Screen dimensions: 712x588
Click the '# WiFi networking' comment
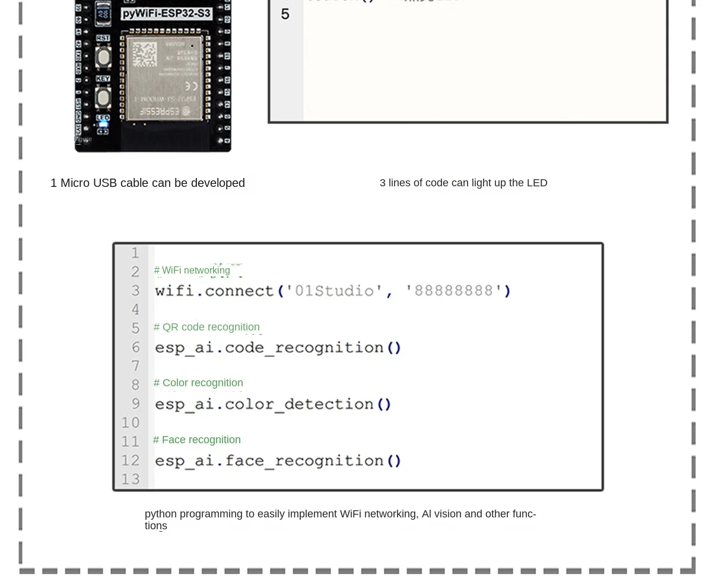coord(192,271)
